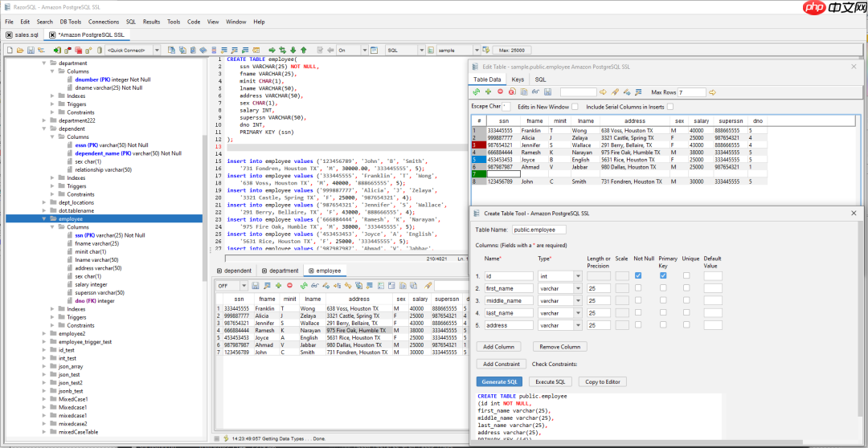Check Primary Key for last_name column

663,312
